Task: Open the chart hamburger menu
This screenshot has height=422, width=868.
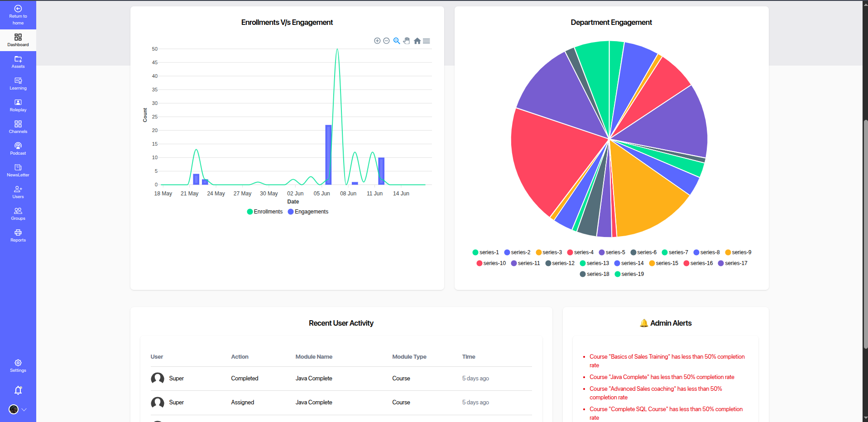Action: pyautogui.click(x=427, y=41)
